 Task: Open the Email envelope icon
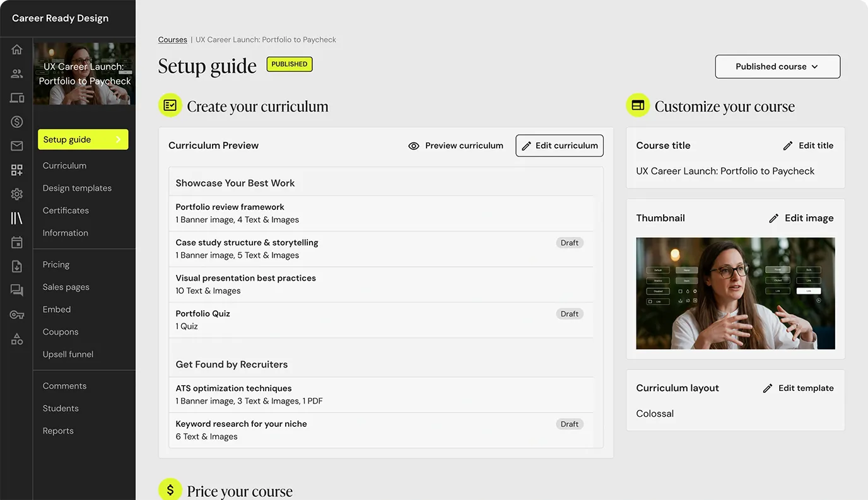pos(16,146)
